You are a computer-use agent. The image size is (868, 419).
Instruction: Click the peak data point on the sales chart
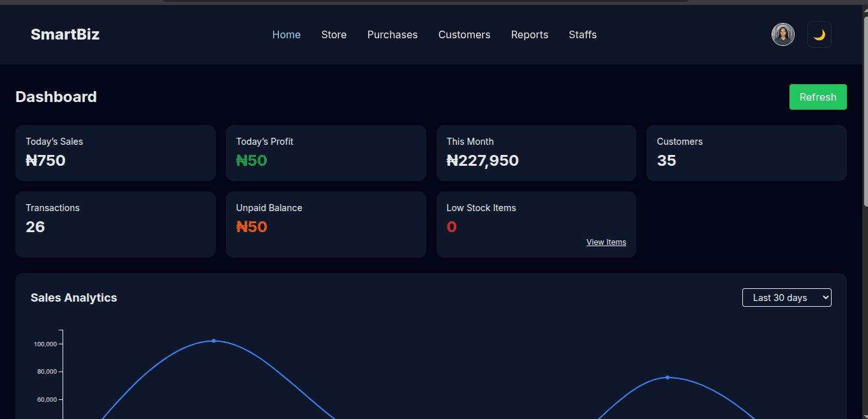coord(214,341)
